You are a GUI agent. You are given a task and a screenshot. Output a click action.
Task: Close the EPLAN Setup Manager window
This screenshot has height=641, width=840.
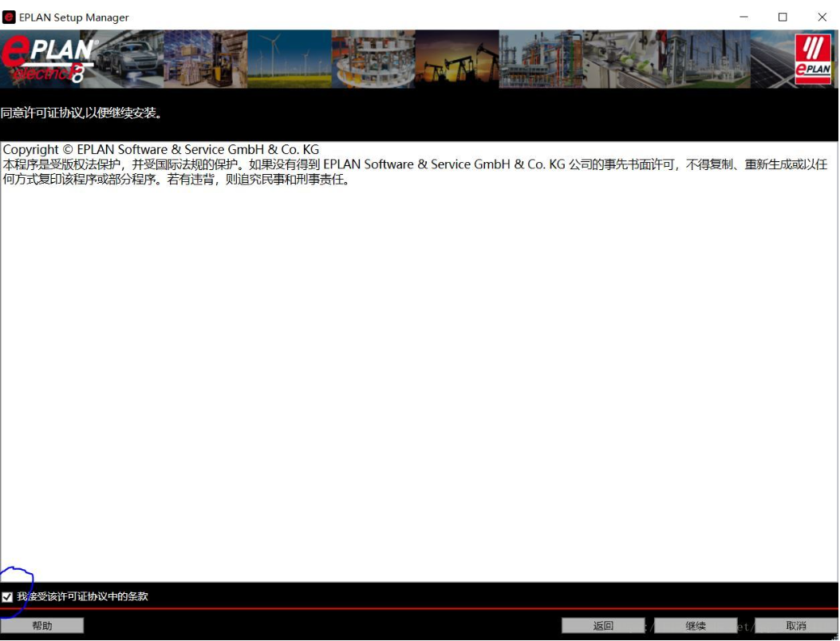point(822,17)
